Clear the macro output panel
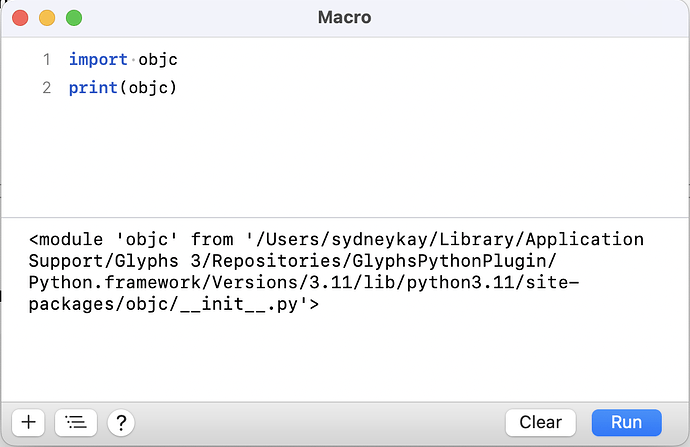The width and height of the screenshot is (690, 447). click(540, 422)
